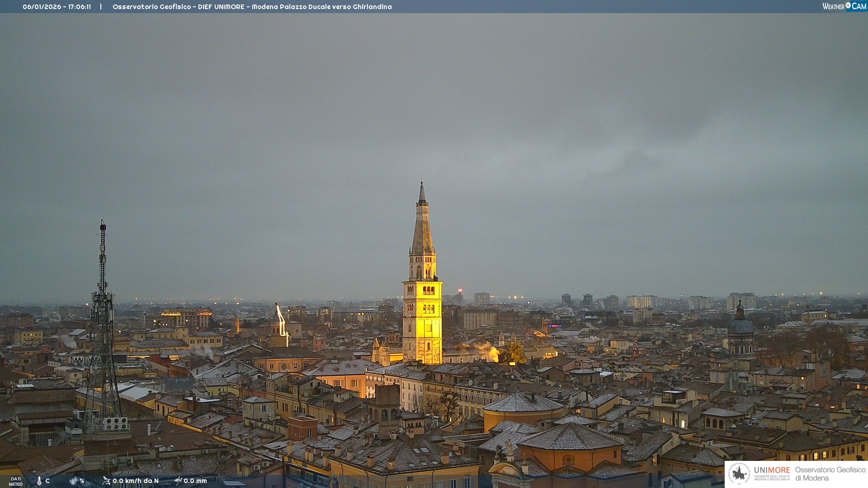Click the thermometer temperature icon
Screen dimensions: 868x488
click(39, 481)
